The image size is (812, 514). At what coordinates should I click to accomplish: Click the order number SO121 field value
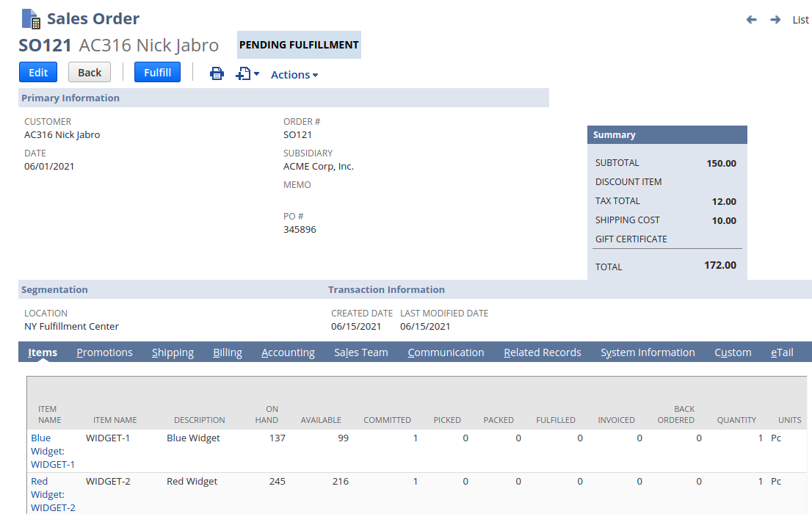coord(298,134)
